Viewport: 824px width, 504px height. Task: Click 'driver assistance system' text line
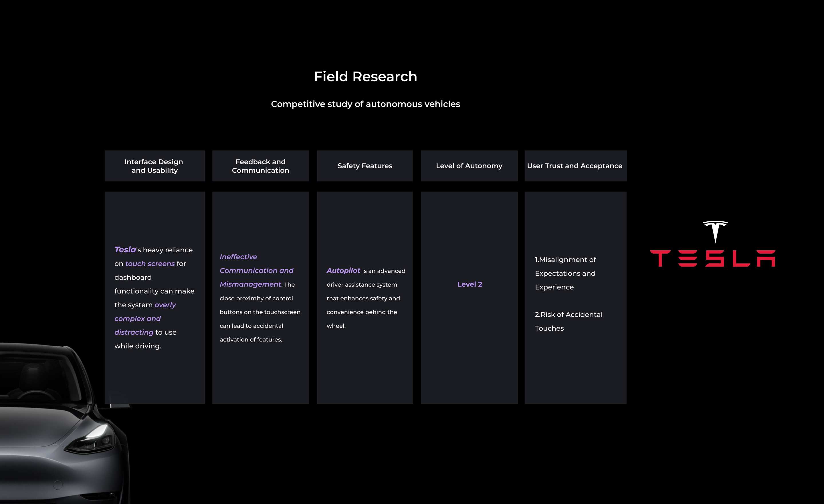click(362, 285)
